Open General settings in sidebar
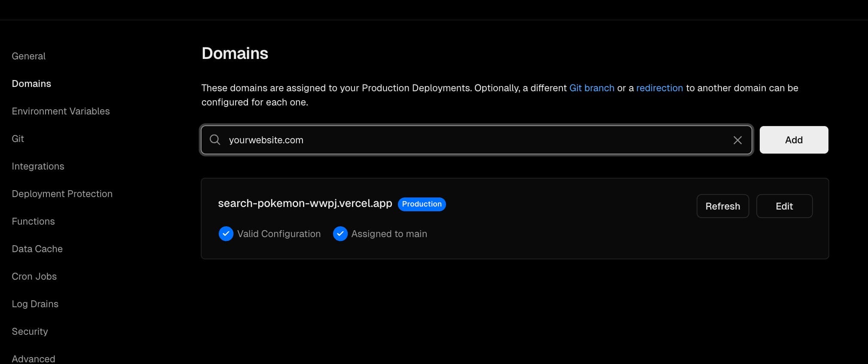868x364 pixels. pos(28,56)
